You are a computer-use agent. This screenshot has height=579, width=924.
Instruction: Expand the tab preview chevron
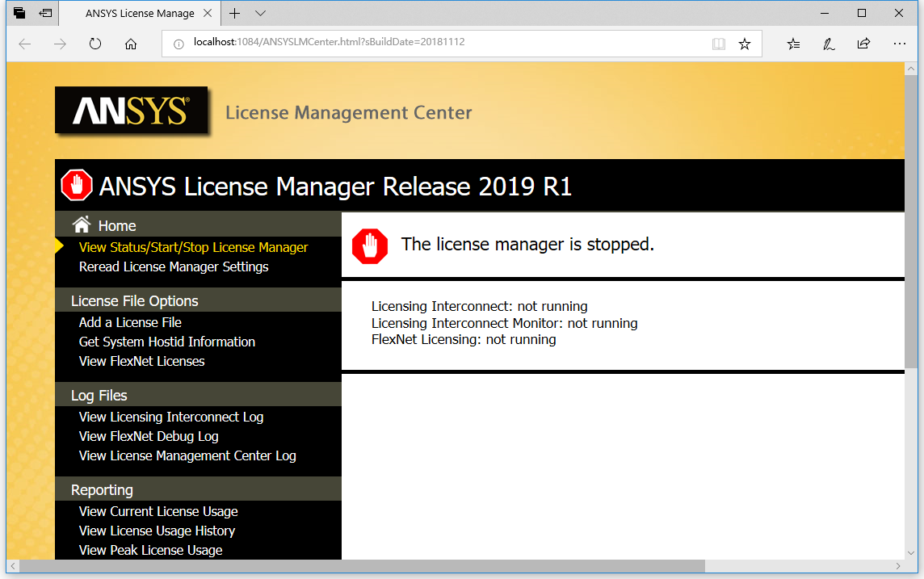(x=260, y=13)
